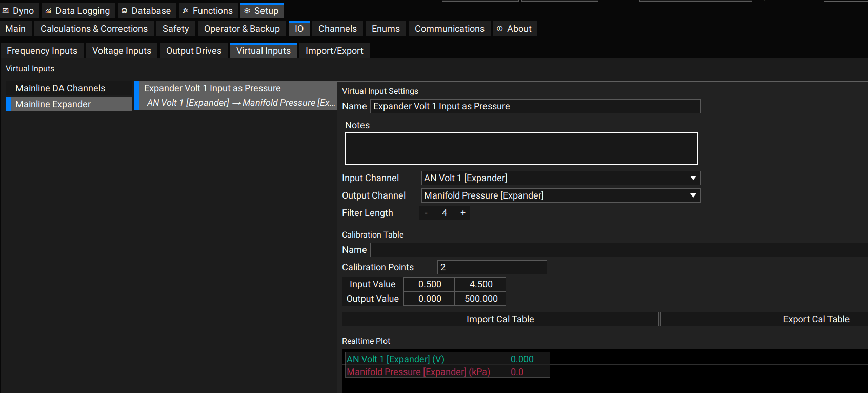Open the Database tab

146,11
